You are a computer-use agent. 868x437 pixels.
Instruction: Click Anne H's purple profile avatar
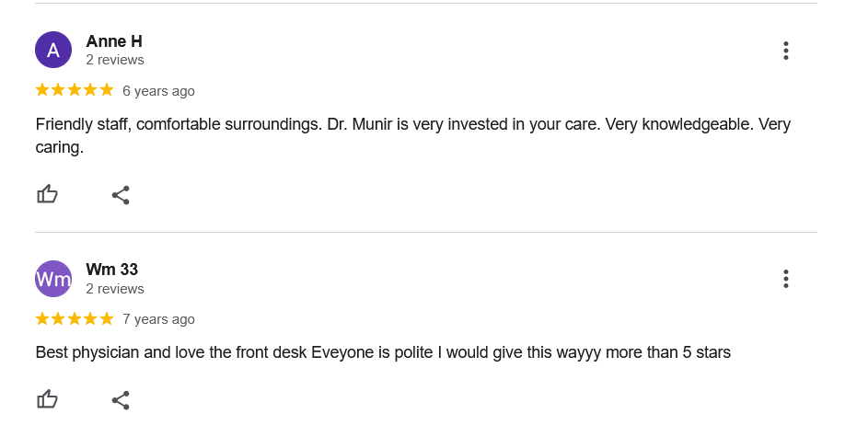[x=53, y=50]
